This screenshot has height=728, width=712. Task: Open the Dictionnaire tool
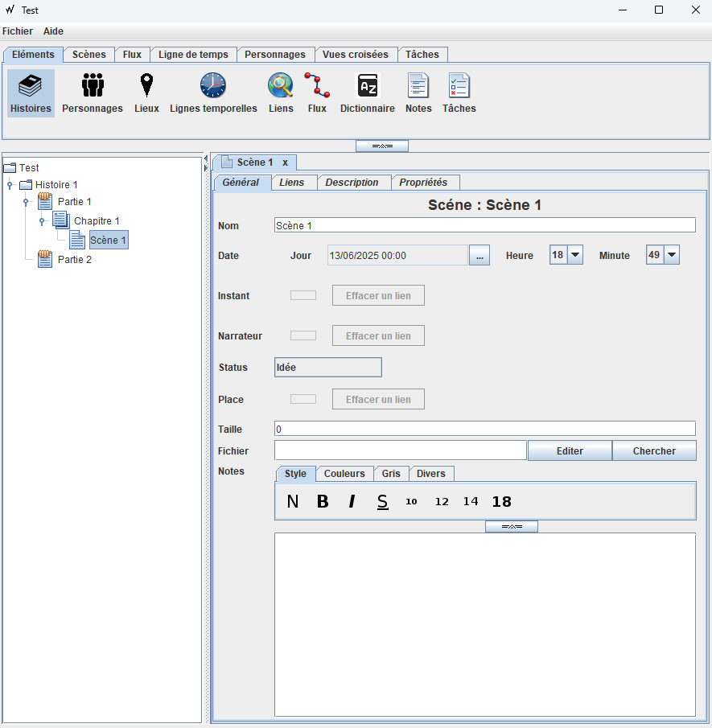click(x=367, y=91)
